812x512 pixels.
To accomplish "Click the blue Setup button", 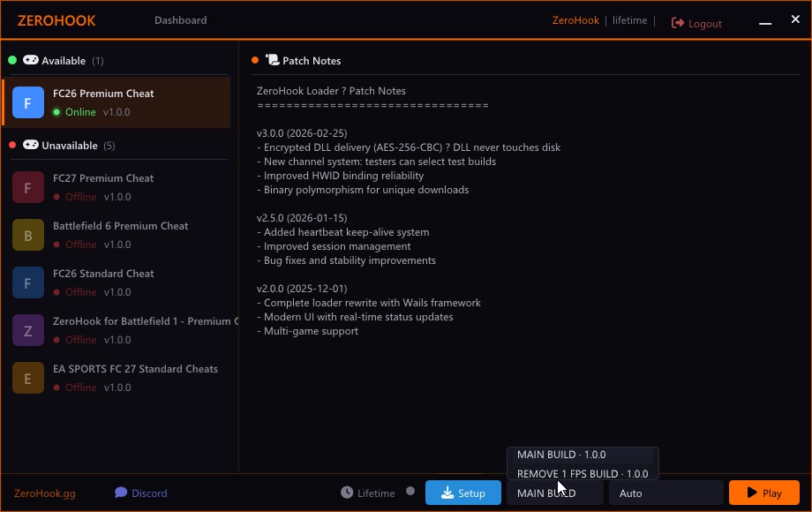I will pos(463,493).
